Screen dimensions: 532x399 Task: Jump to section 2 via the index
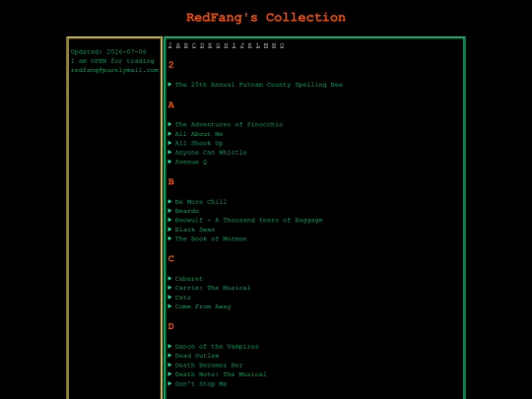click(170, 45)
